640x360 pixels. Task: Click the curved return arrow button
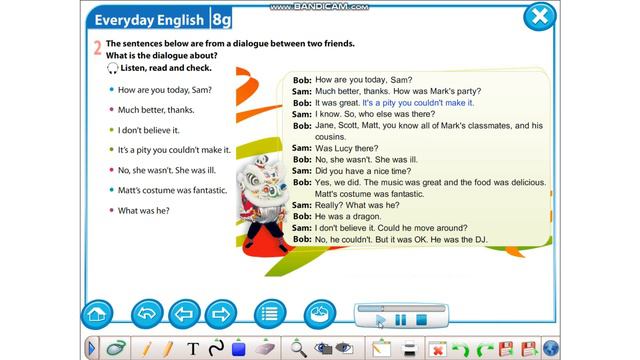[x=147, y=314]
